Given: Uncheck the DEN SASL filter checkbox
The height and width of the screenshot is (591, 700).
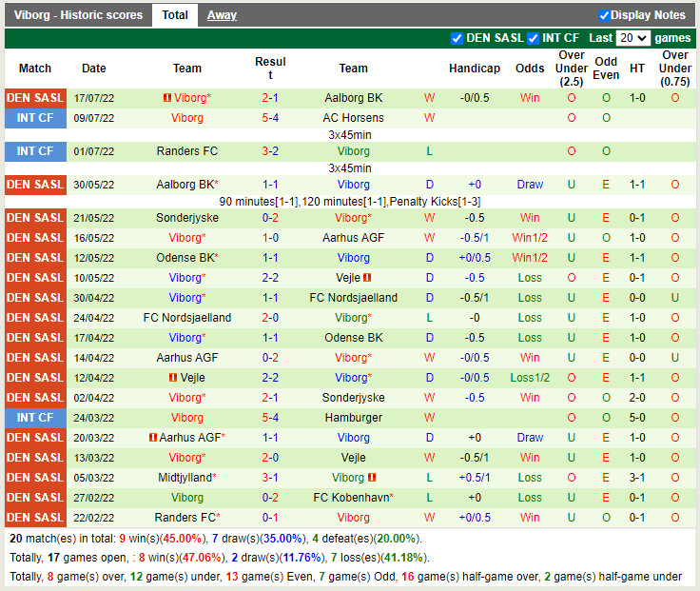Looking at the screenshot, I should click(x=457, y=38).
